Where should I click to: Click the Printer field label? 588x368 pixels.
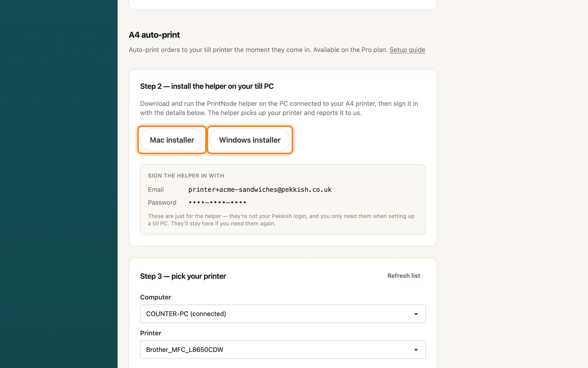(x=151, y=333)
